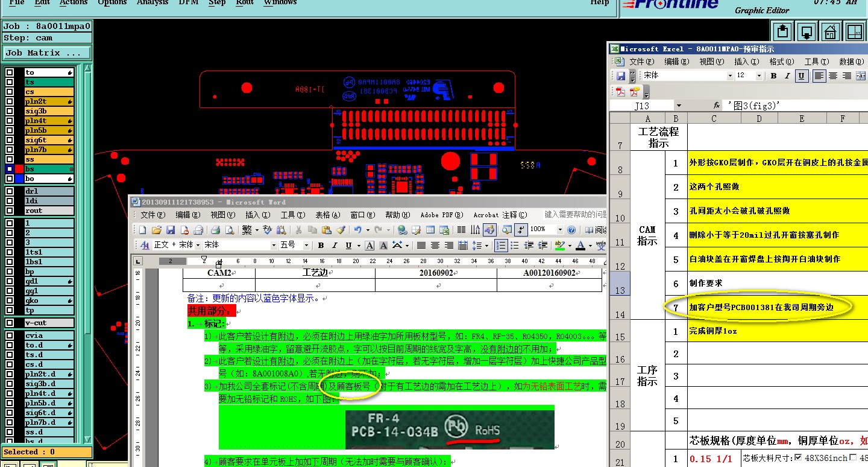The width and height of the screenshot is (868, 467).
Task: Open Print Preview in Word toolbar
Action: click(229, 230)
